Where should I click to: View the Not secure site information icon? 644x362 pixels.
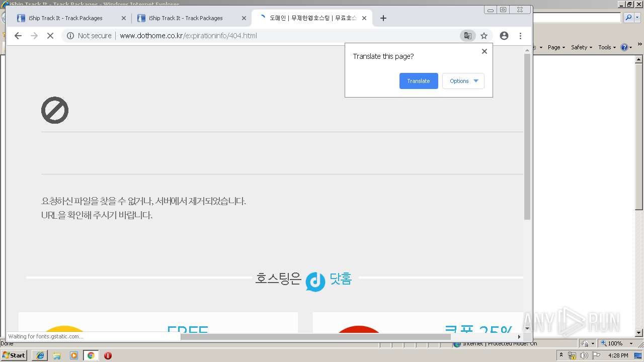tap(70, 36)
